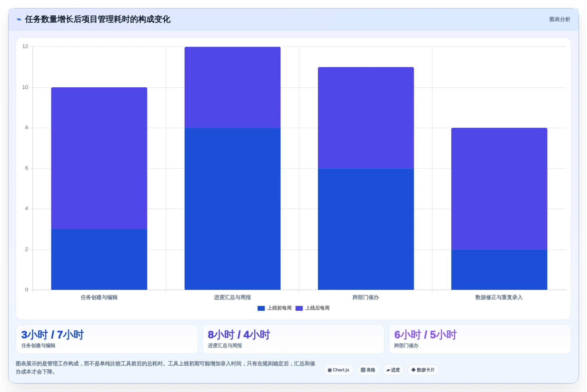Click the 上线前 bar segment for 数据修正与重复录入
The width and height of the screenshot is (587, 392).
pos(499,270)
